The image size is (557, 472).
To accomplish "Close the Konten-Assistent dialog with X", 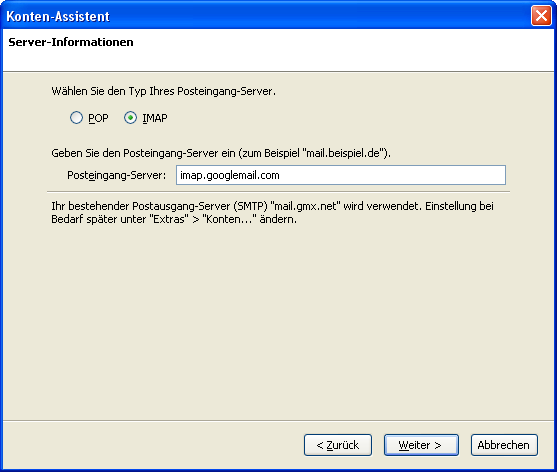I will (541, 16).
